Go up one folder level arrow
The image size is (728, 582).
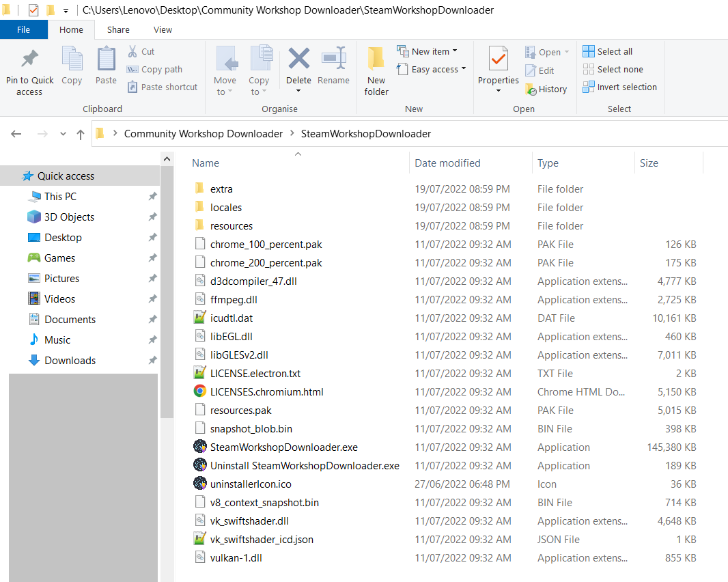81,134
